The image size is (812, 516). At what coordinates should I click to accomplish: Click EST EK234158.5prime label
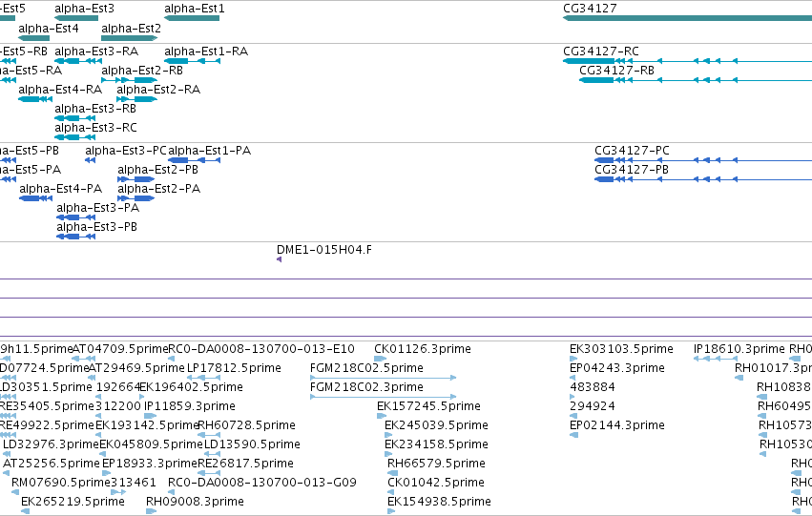coord(436,445)
